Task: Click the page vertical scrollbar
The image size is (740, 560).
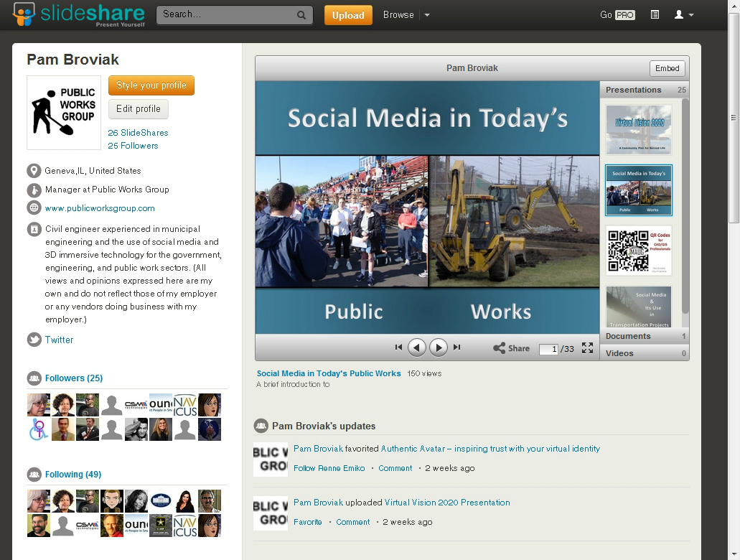Action: [x=734, y=118]
